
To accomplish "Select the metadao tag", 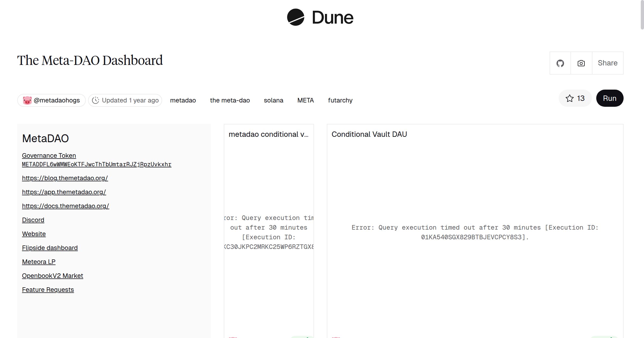I will 183,100.
